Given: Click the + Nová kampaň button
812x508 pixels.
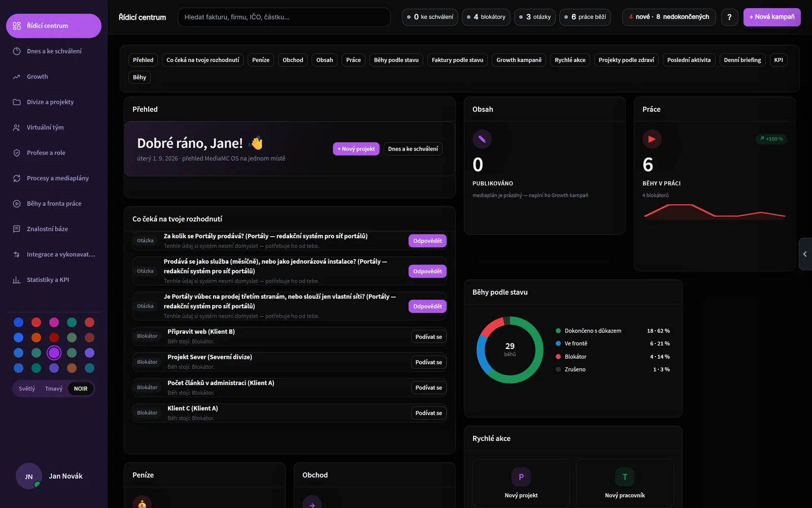Looking at the screenshot, I should click(x=772, y=17).
